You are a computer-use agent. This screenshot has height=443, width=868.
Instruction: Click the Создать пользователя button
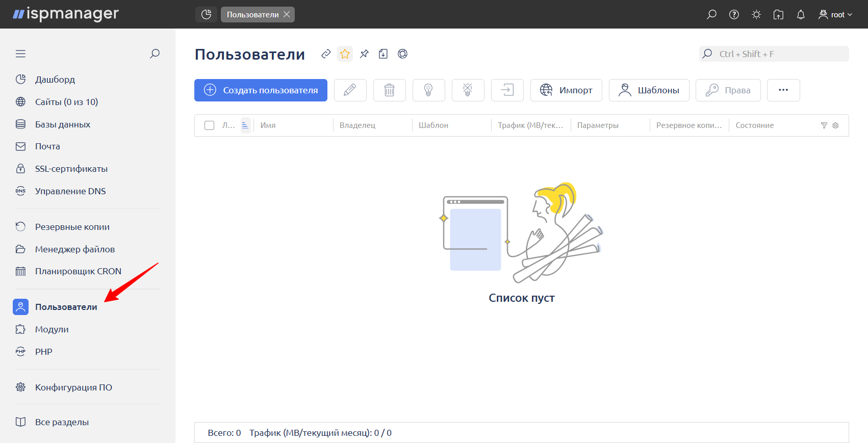[x=261, y=90]
